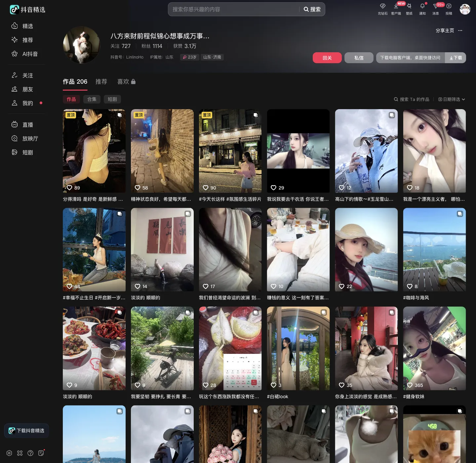Open video 精神状态良好，希望每天都…
This screenshot has height=463, width=476.
tap(162, 151)
